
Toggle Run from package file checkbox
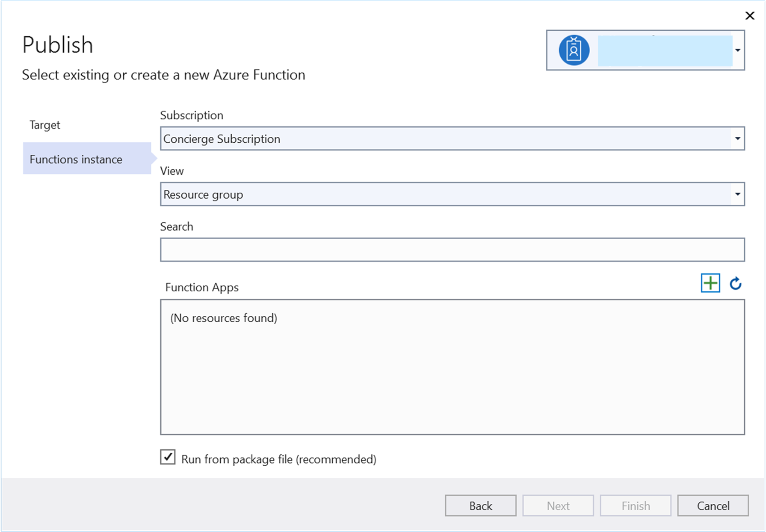168,457
